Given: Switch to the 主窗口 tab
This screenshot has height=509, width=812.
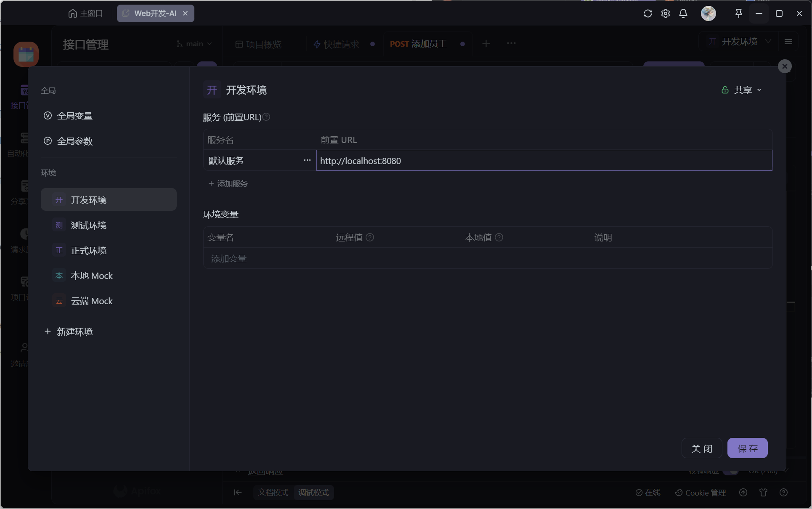Looking at the screenshot, I should tap(85, 13).
